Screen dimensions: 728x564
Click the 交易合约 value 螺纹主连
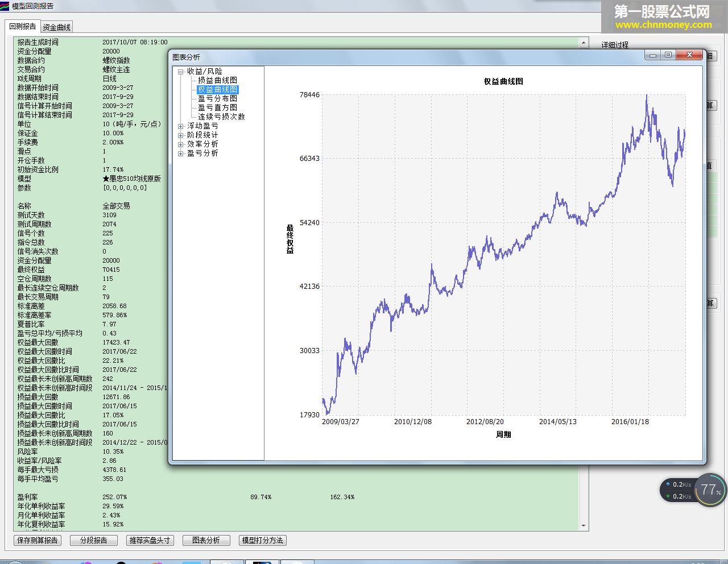point(116,69)
